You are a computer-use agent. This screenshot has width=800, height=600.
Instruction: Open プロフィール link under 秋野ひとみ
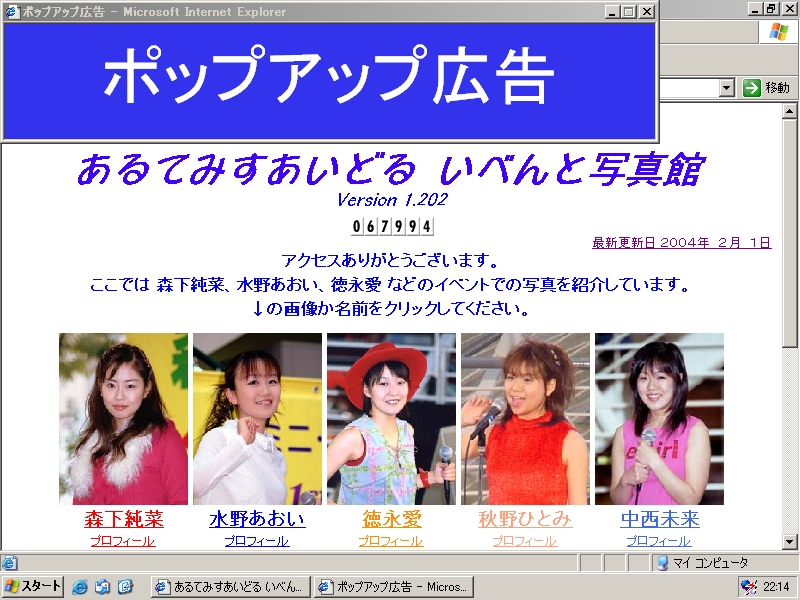525,541
